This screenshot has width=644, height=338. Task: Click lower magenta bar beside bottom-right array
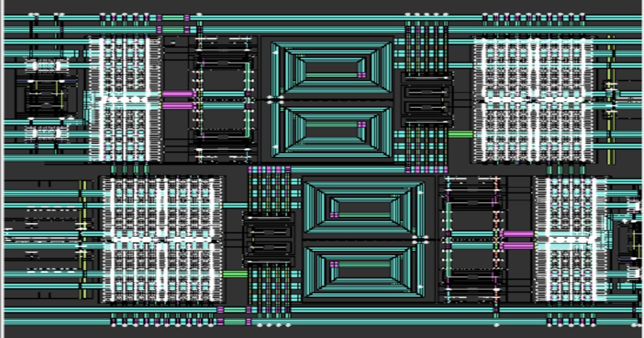coord(518,246)
